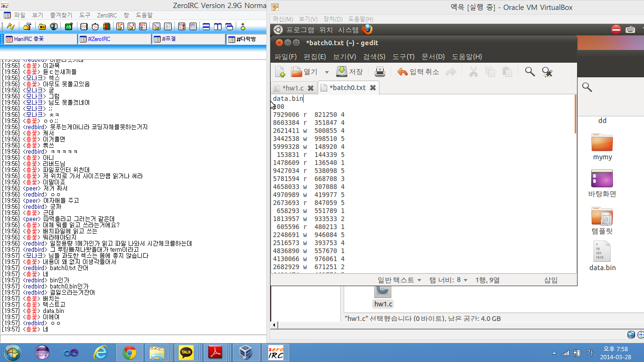The height and width of the screenshot is (362, 644).
Task: Click the 입력 취소 undo button
Action: [x=418, y=72]
